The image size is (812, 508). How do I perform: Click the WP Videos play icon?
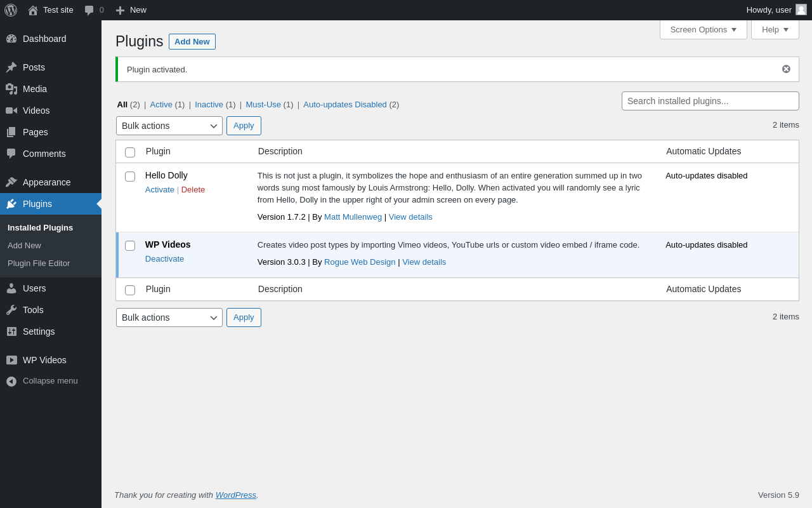coord(11,360)
